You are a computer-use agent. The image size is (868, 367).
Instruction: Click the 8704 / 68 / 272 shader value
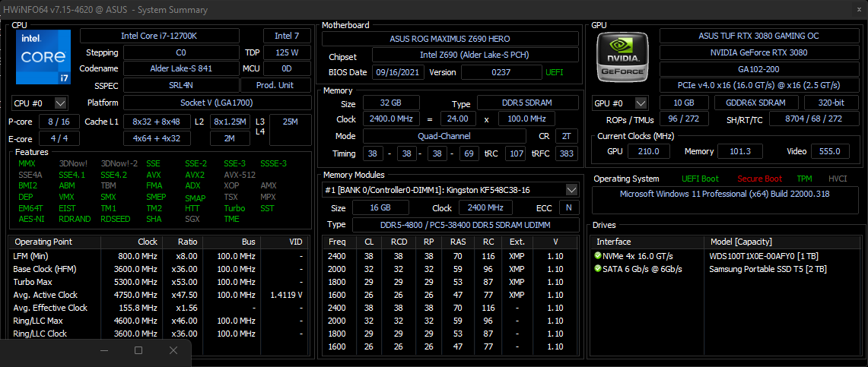(x=812, y=119)
